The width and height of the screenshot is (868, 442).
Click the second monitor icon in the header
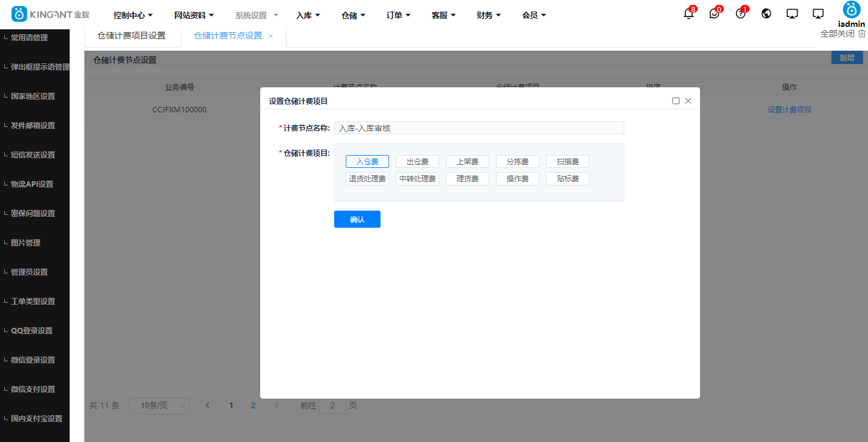point(819,13)
